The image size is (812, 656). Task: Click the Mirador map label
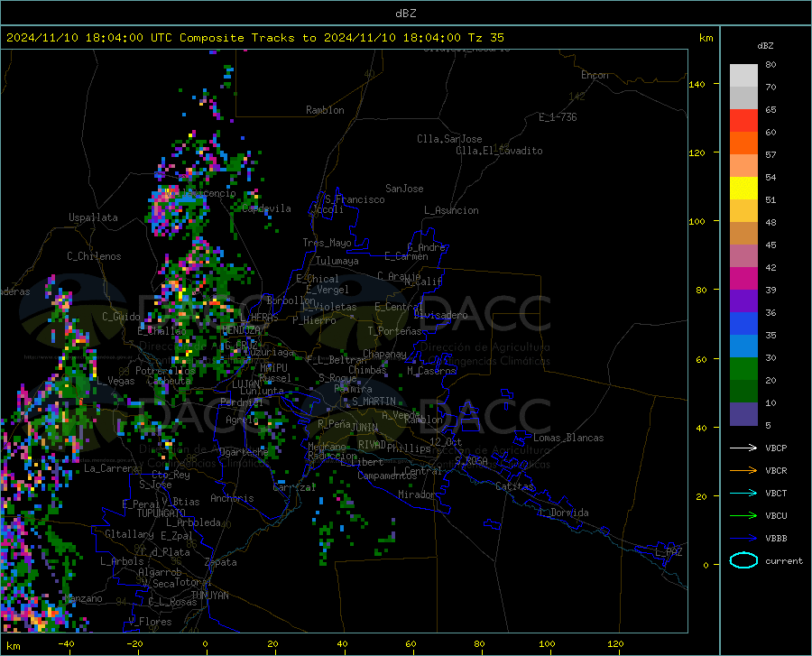click(x=417, y=494)
